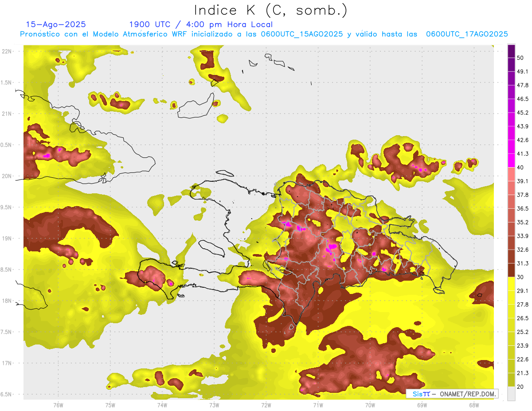This screenshot has height=411, width=532.
Task: Click the "71W" longitude axis label
Action: point(318,405)
